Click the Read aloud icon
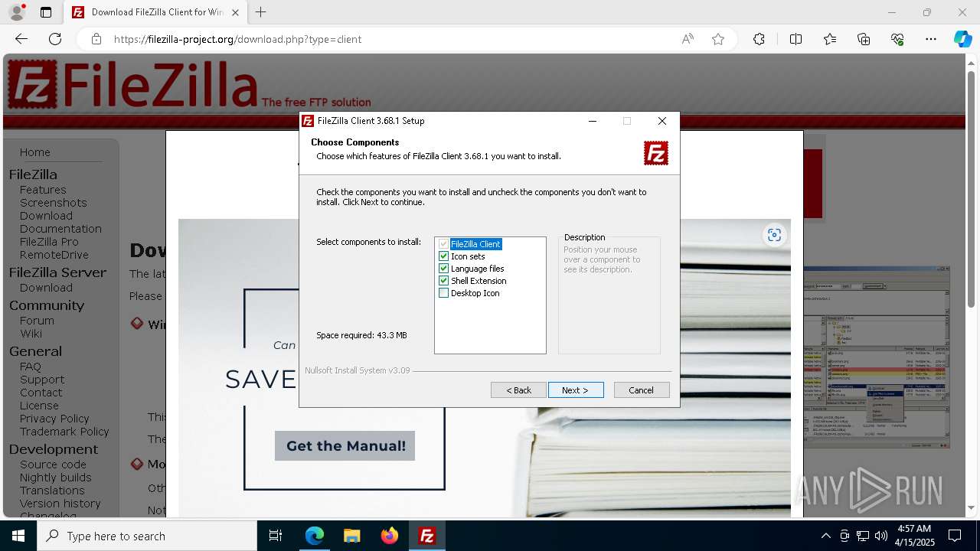 (688, 39)
